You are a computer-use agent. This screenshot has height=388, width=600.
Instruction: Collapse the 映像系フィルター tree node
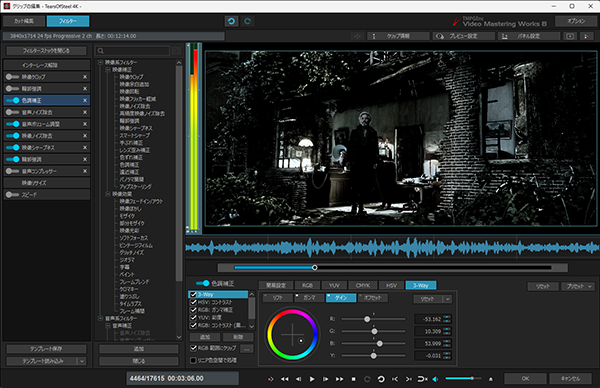101,62
